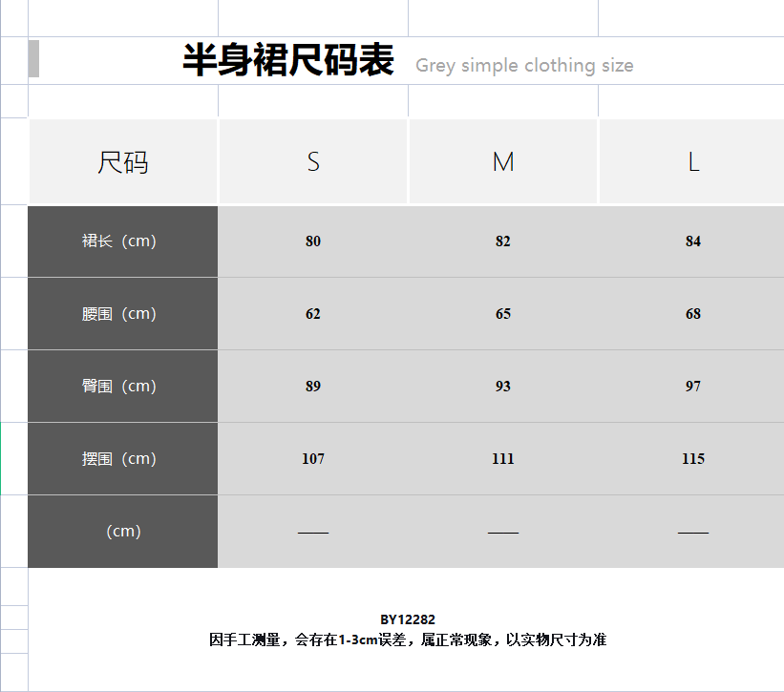Click the 因手工测量 measurement note text
Image resolution: width=784 pixels, height=692 pixels.
coord(408,640)
